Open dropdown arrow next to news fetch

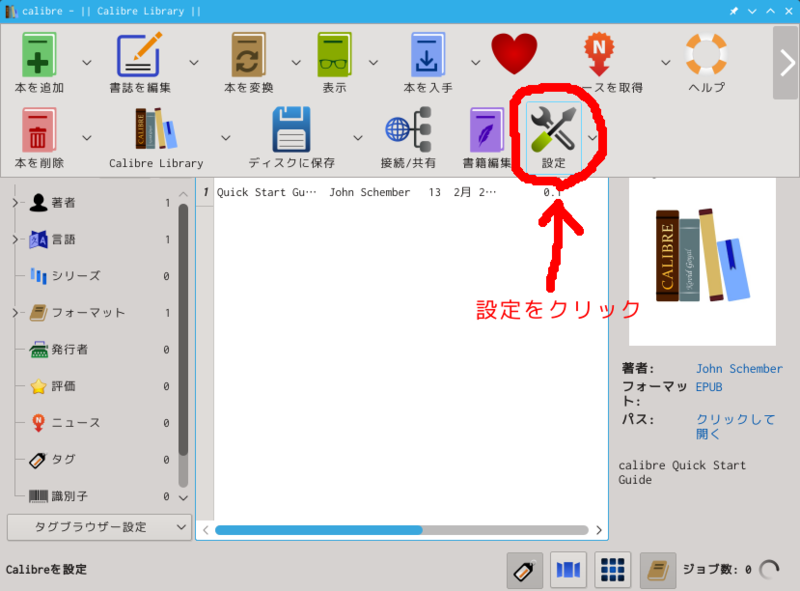click(666, 62)
